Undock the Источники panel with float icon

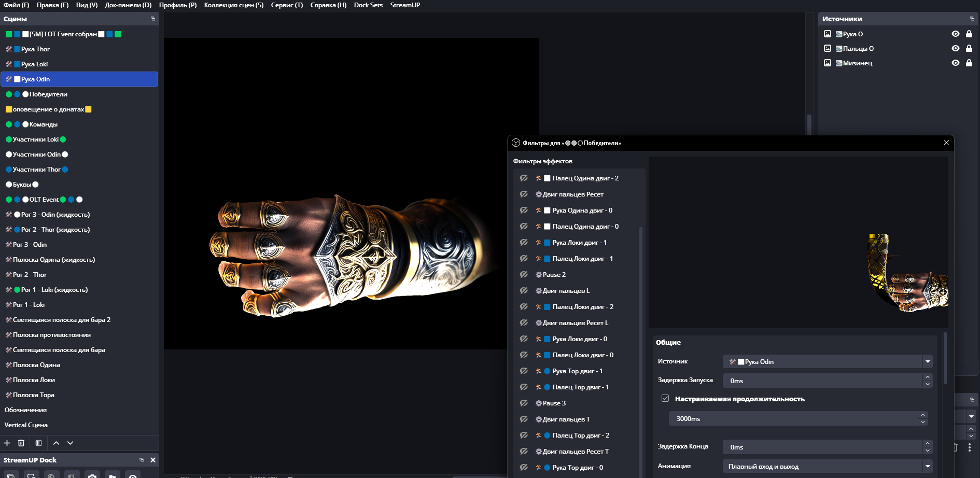pos(972,19)
